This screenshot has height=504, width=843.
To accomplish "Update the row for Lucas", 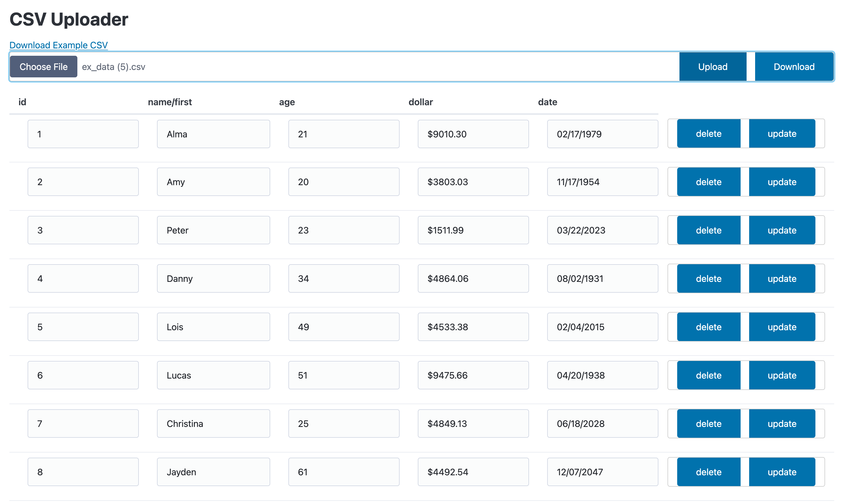I will [782, 375].
